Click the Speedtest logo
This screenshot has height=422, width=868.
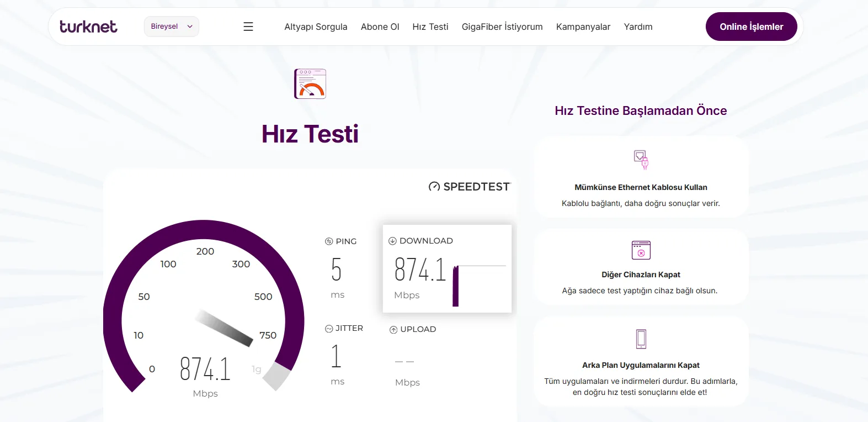click(470, 187)
